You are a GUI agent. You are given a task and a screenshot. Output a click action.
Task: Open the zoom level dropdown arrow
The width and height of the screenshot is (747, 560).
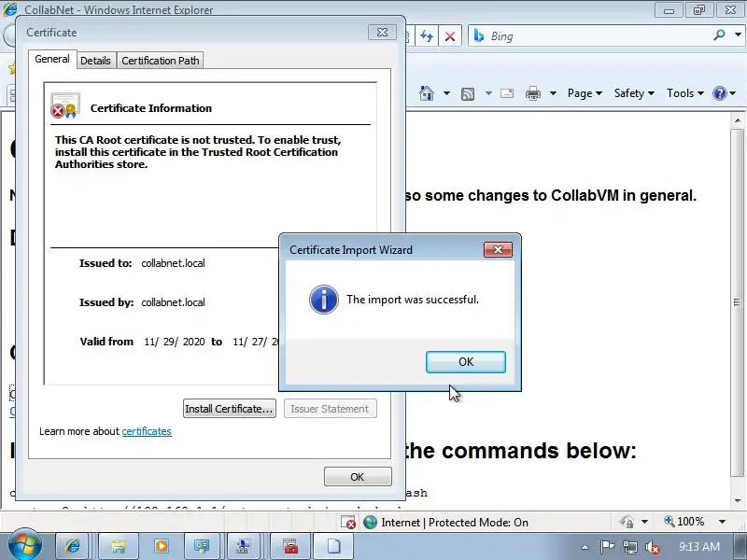[x=722, y=522]
